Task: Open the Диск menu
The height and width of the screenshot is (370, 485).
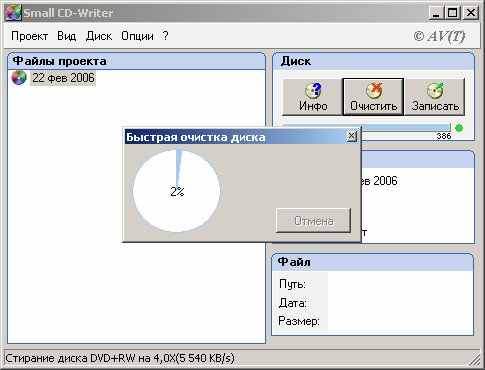Action: pos(99,36)
